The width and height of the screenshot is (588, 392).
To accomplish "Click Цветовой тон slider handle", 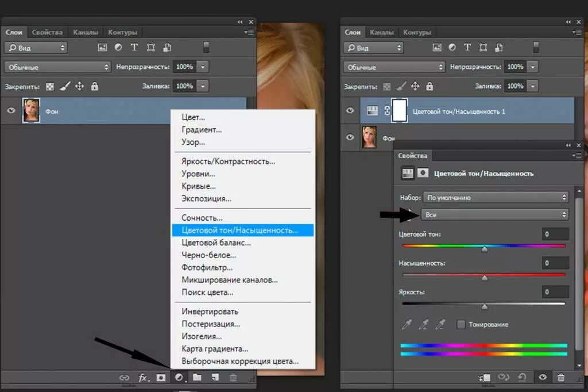I will 485,249.
